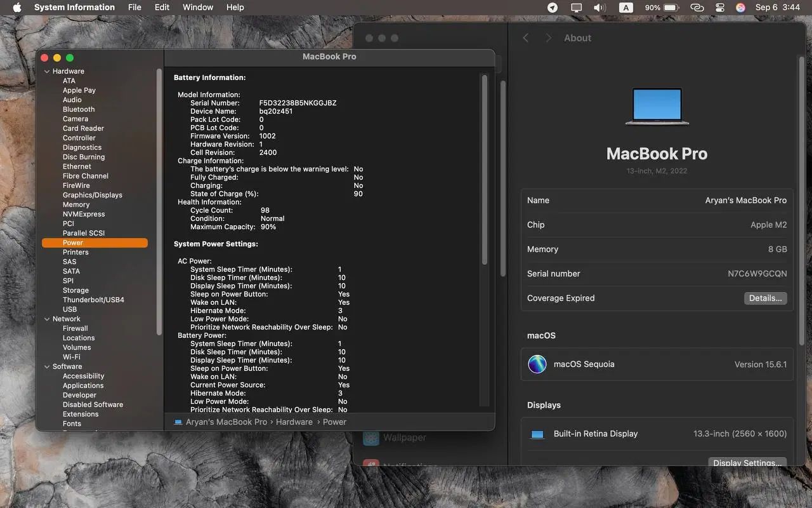Select Disc Burning in the sidebar
The height and width of the screenshot is (508, 812).
pos(84,157)
